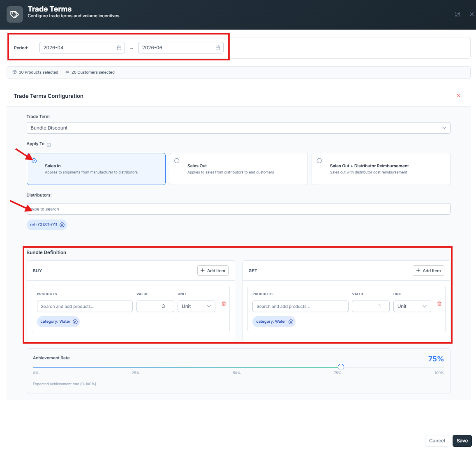Click the end period 2026-06 field
Viewport: 476px width, 451px height.
(180, 48)
